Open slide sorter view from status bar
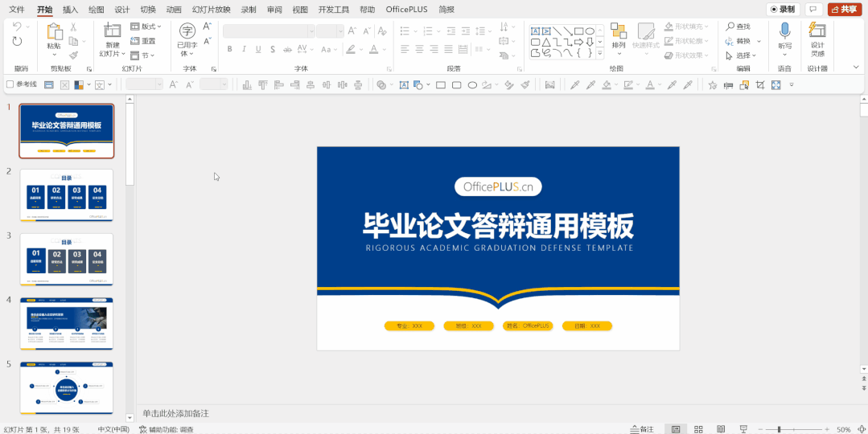This screenshot has width=868, height=434. pyautogui.click(x=698, y=429)
